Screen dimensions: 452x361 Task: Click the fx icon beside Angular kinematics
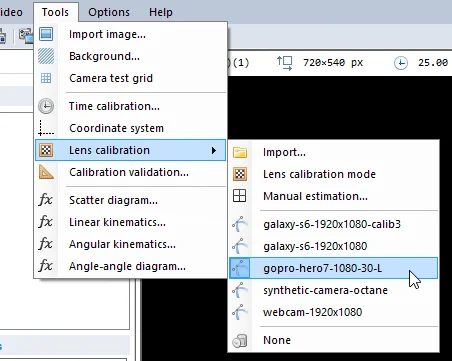(46, 244)
